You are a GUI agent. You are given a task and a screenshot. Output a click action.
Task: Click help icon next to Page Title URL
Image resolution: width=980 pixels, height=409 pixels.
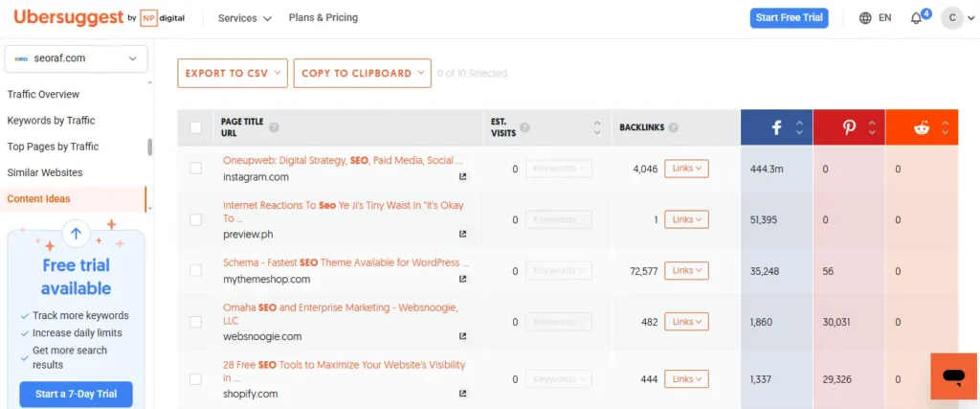pyautogui.click(x=274, y=127)
